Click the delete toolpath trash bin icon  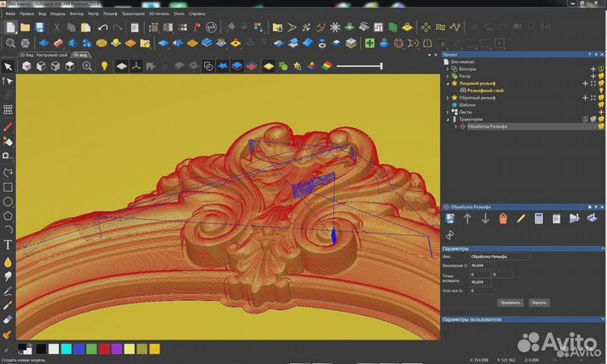pos(503,219)
